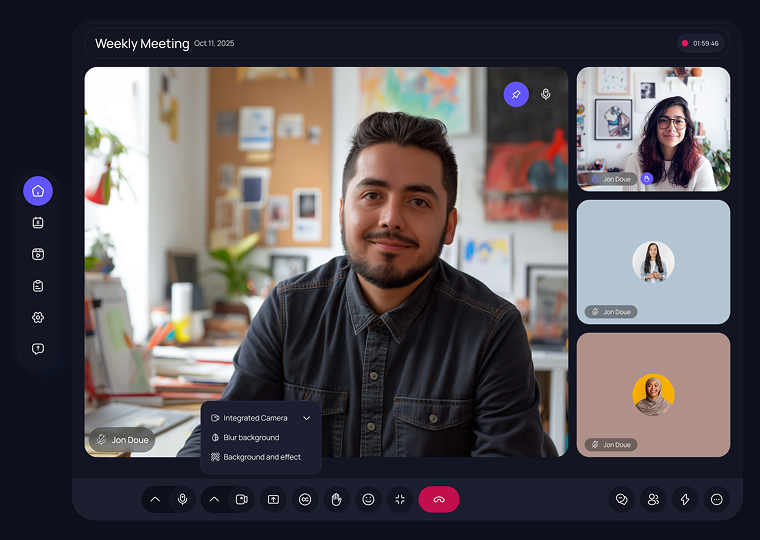Open the clipboard notes icon in sidebar

[x=38, y=286]
